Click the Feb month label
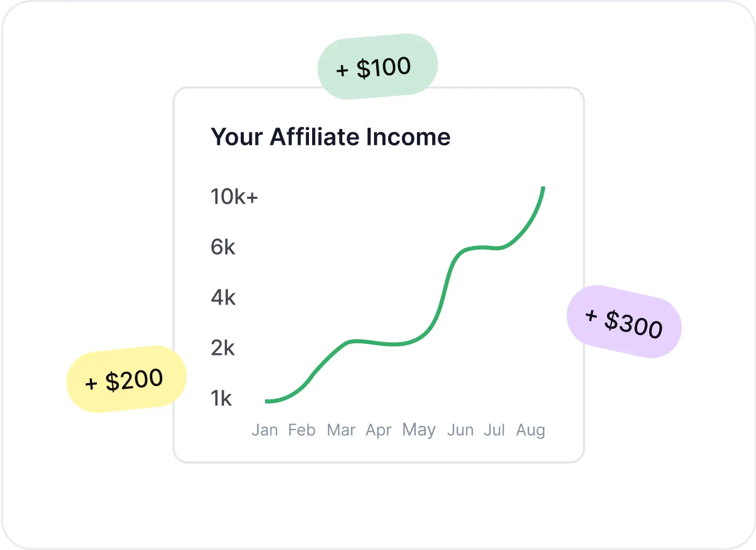756x550 pixels. pos(302,430)
